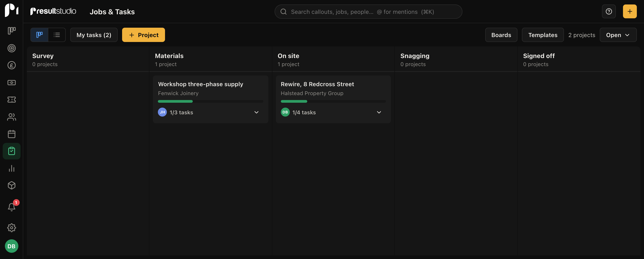Open the Rewire, 8 Redcross Street title

(317, 84)
